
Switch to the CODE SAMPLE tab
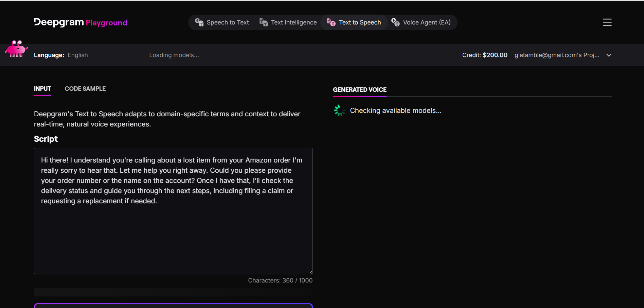(x=85, y=89)
